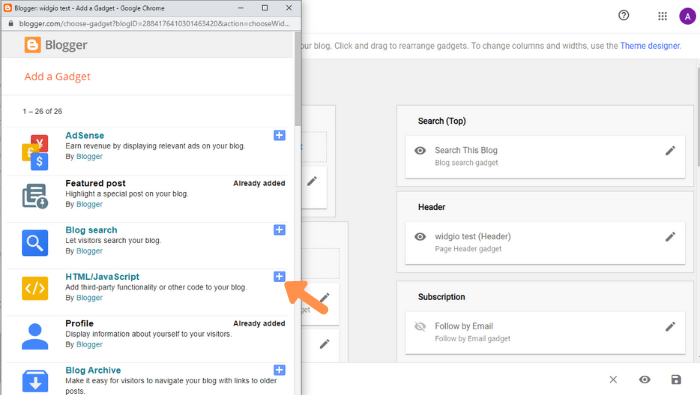Click the Blogger logo in popup header
Viewport: 700px width, 395px height.
pyautogui.click(x=56, y=45)
